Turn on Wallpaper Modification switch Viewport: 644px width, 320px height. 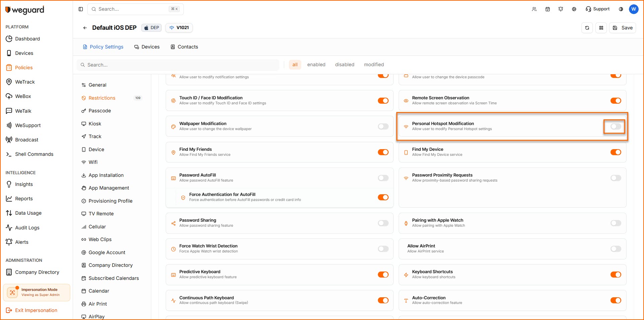383,126
